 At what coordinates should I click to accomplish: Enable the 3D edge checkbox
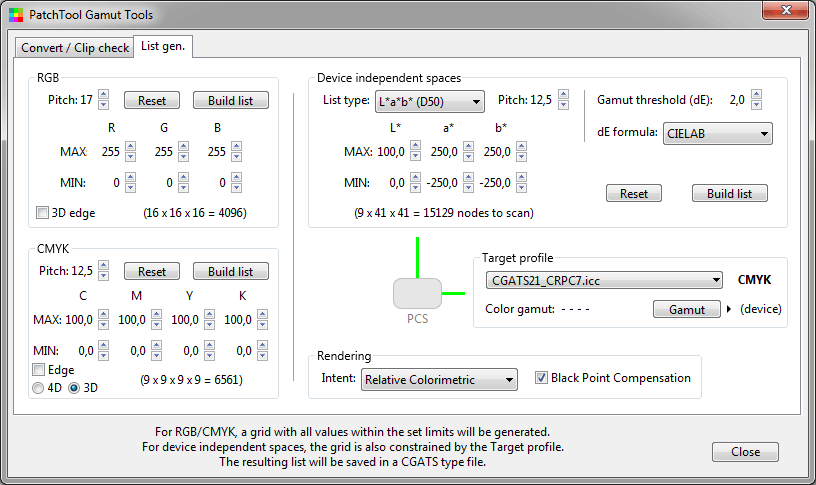tap(42, 213)
